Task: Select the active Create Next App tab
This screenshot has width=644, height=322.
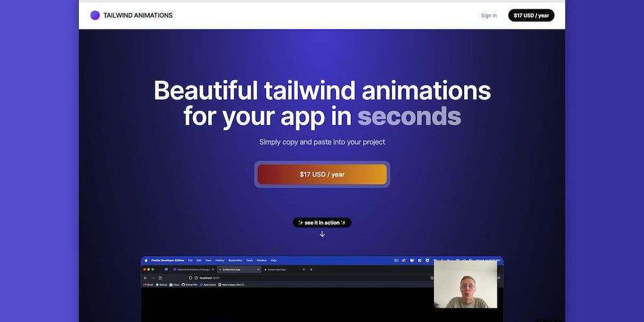Action: (x=240, y=269)
